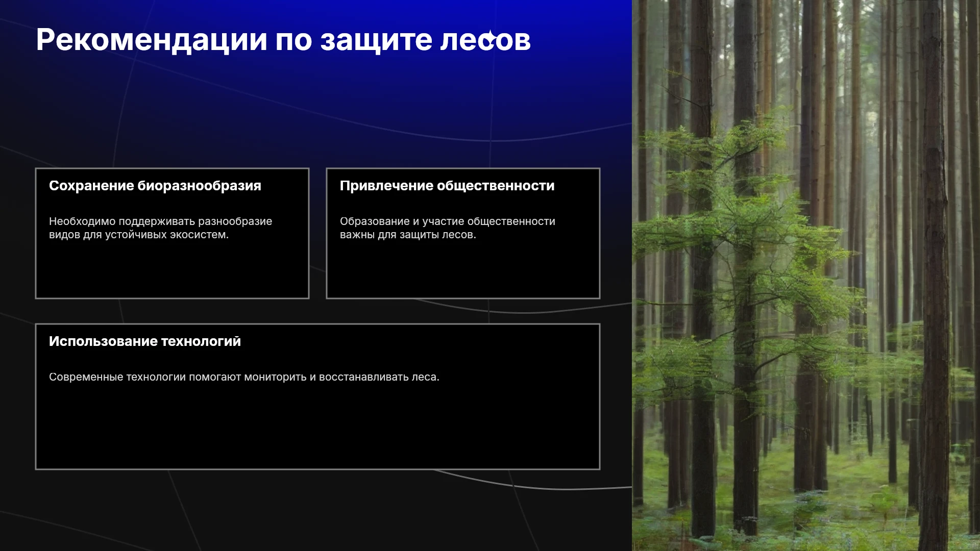Click the empty space inside the biodiversity card
980x551 pixels.
(x=172, y=270)
